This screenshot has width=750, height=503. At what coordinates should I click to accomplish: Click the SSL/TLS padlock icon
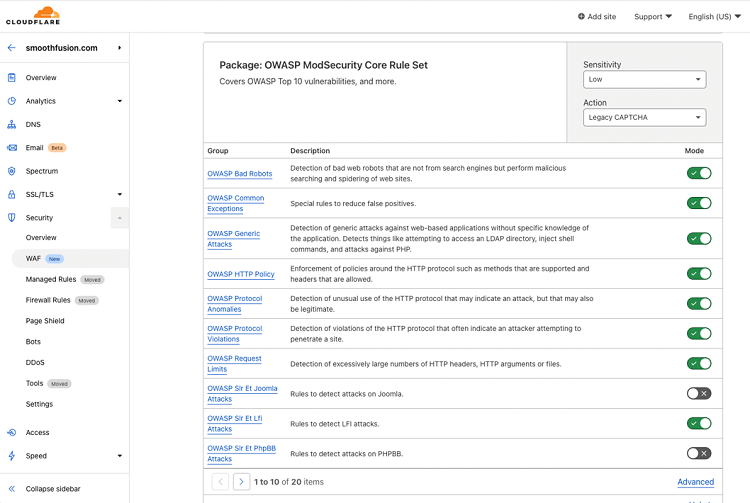click(x=11, y=194)
